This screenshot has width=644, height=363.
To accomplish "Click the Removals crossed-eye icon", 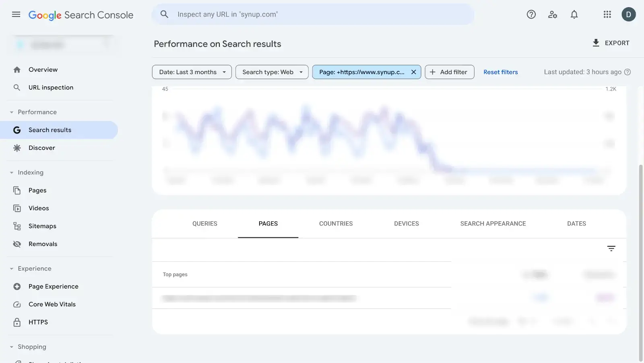I will coord(17,244).
